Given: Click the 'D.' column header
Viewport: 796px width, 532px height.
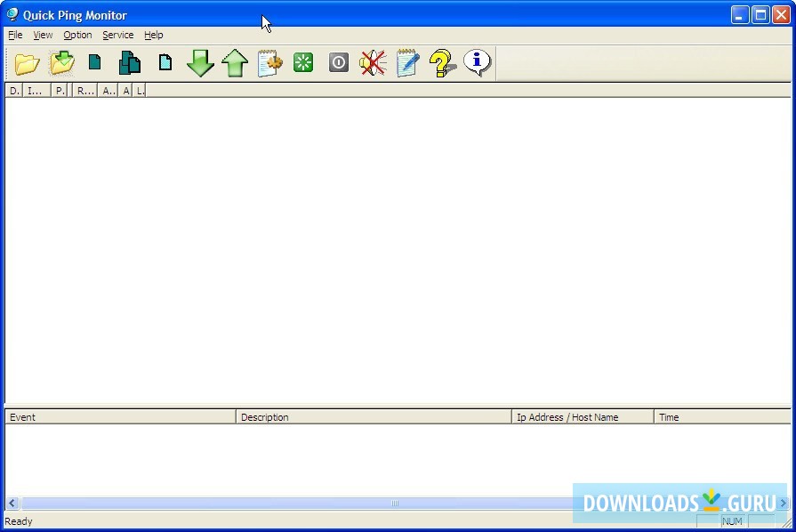Looking at the screenshot, I should (x=14, y=91).
